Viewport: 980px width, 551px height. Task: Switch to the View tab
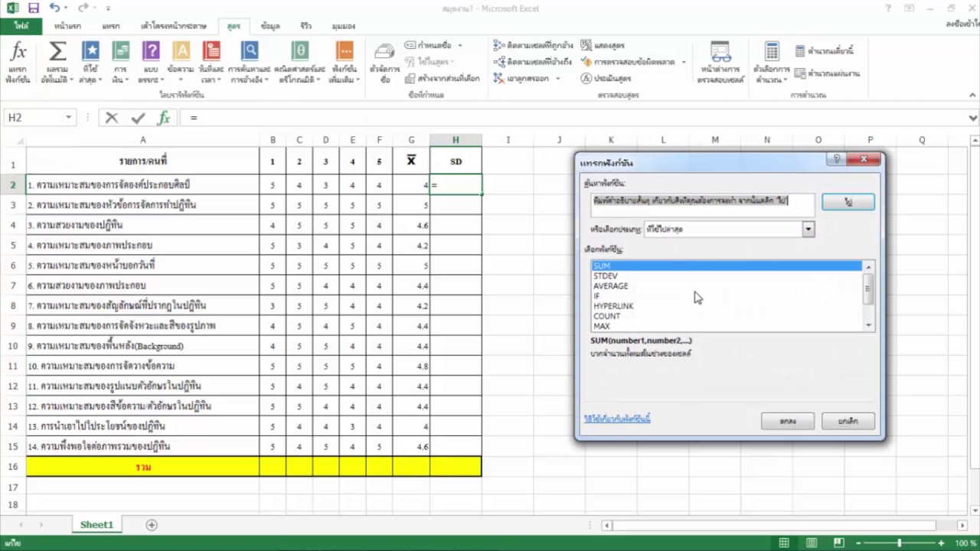coord(343,26)
